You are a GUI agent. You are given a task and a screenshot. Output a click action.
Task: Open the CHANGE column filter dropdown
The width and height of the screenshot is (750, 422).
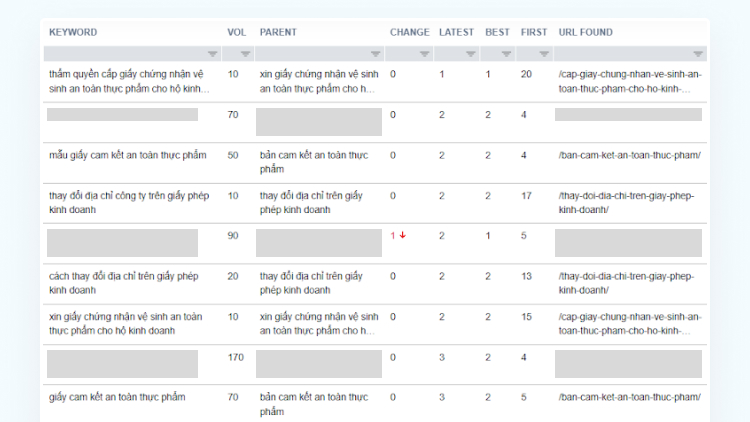coord(424,54)
